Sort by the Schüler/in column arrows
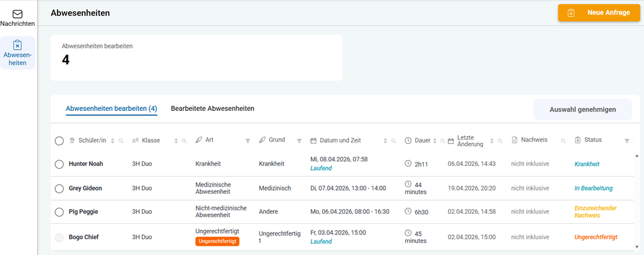This screenshot has width=644, height=255. 113,141
